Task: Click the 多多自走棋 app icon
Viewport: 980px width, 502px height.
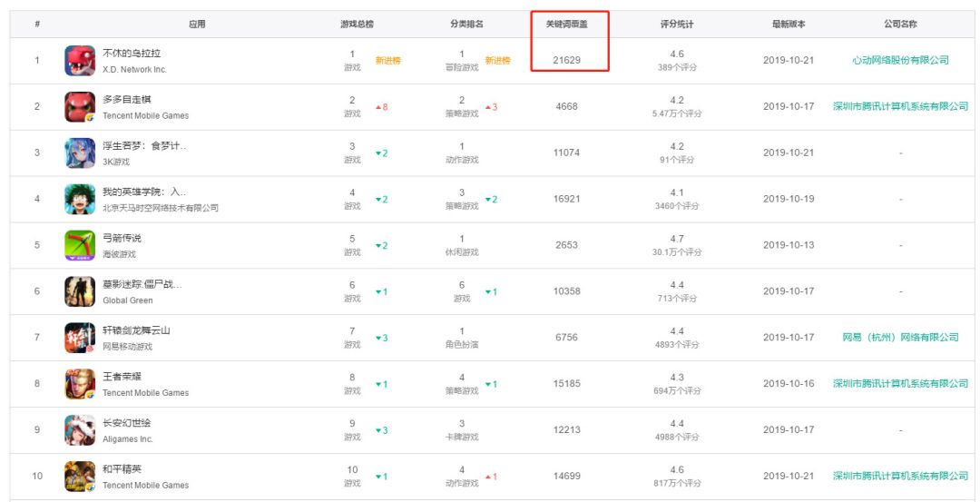Action: 80,107
